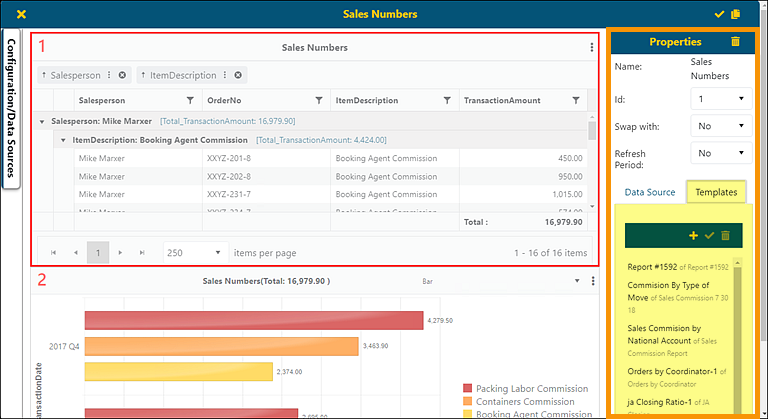Image resolution: width=768 pixels, height=419 pixels.
Task: Collapse the Booking Agent Commission group
Action: (x=63, y=140)
